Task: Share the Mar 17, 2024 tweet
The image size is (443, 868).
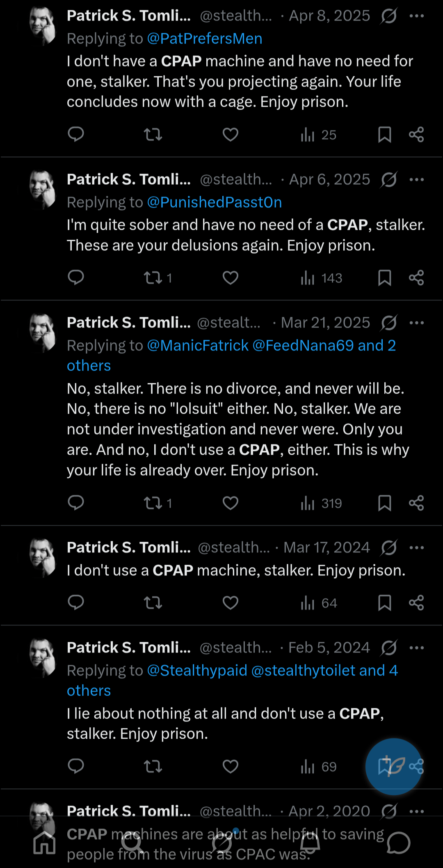Action: 416,603
